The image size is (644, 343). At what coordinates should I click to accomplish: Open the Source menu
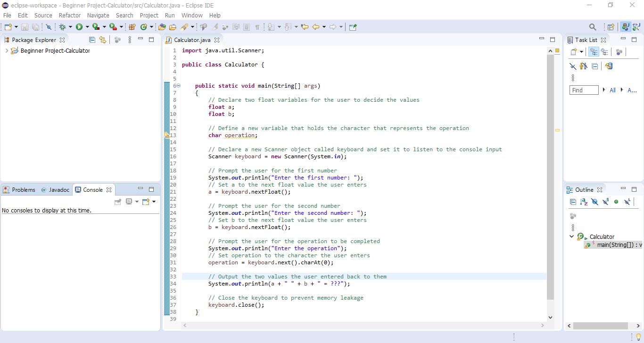(43, 15)
